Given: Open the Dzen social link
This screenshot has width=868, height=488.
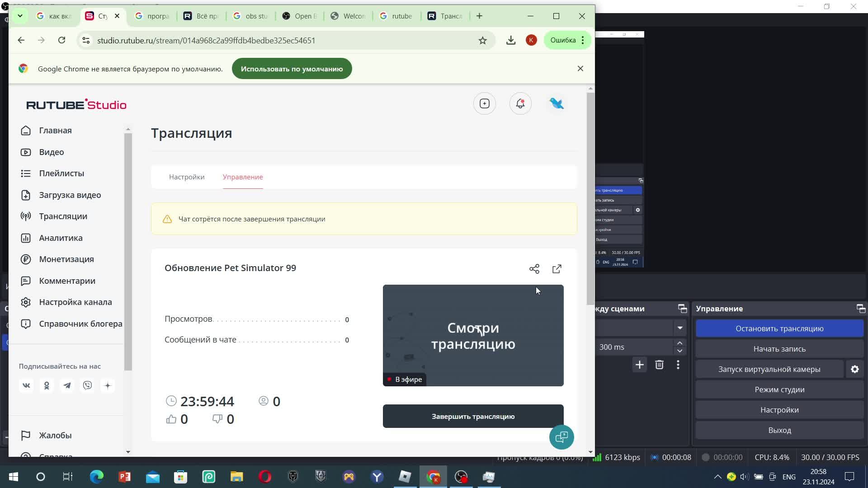Looking at the screenshot, I should [x=108, y=386].
